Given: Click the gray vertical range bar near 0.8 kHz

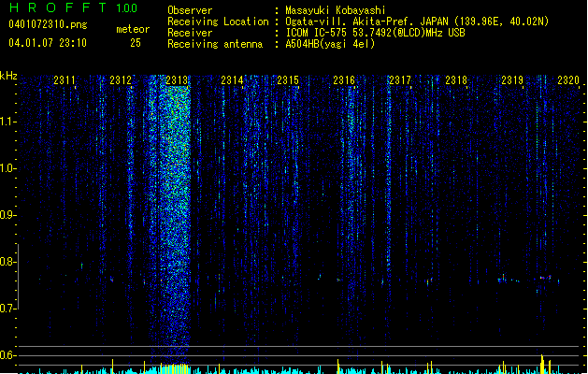Looking at the screenshot, I should click(x=18, y=277).
